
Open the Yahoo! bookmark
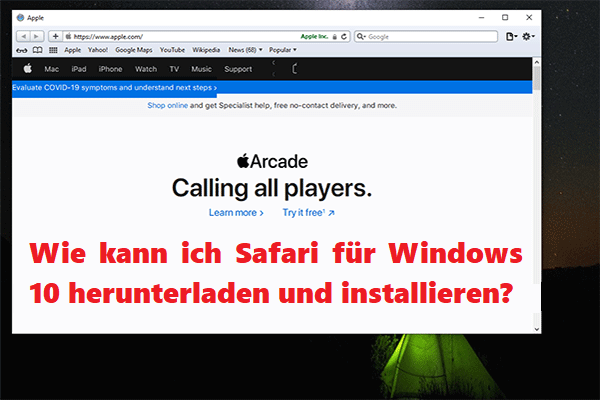98,50
